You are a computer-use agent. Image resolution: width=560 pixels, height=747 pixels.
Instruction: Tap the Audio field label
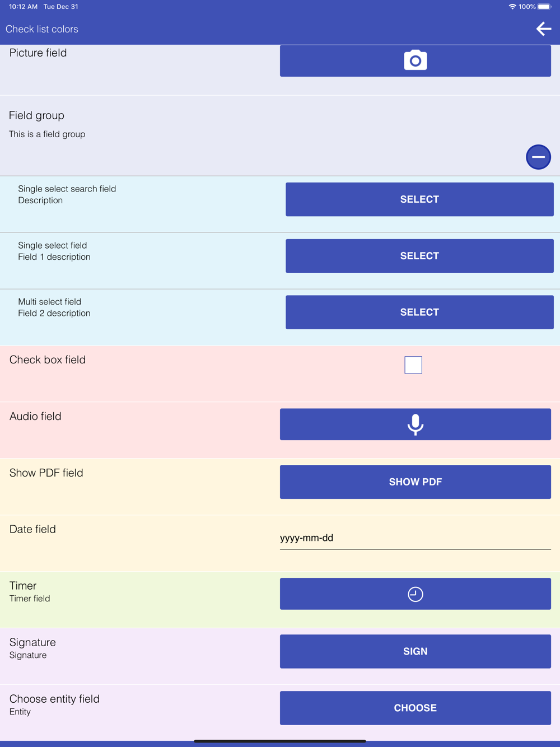click(x=35, y=416)
